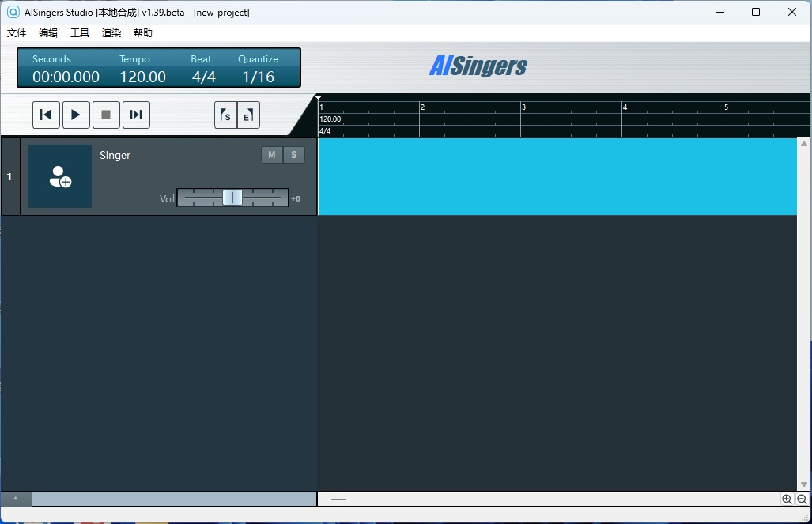Click the zoom in magnifier icon
The height and width of the screenshot is (524, 812).
(787, 499)
